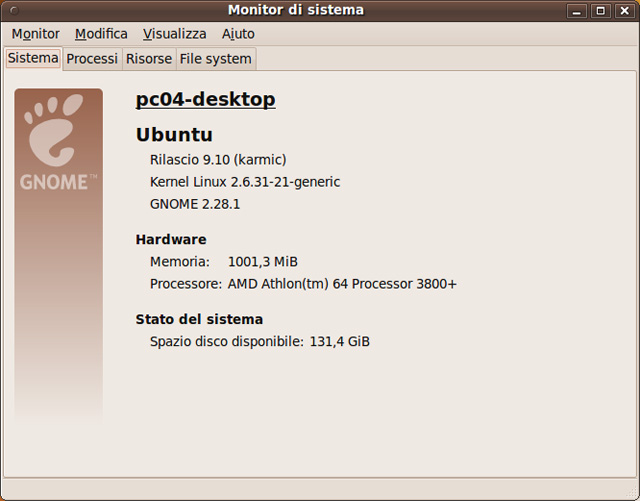Click the Rilascio 9.10 (karmic) text

click(218, 160)
